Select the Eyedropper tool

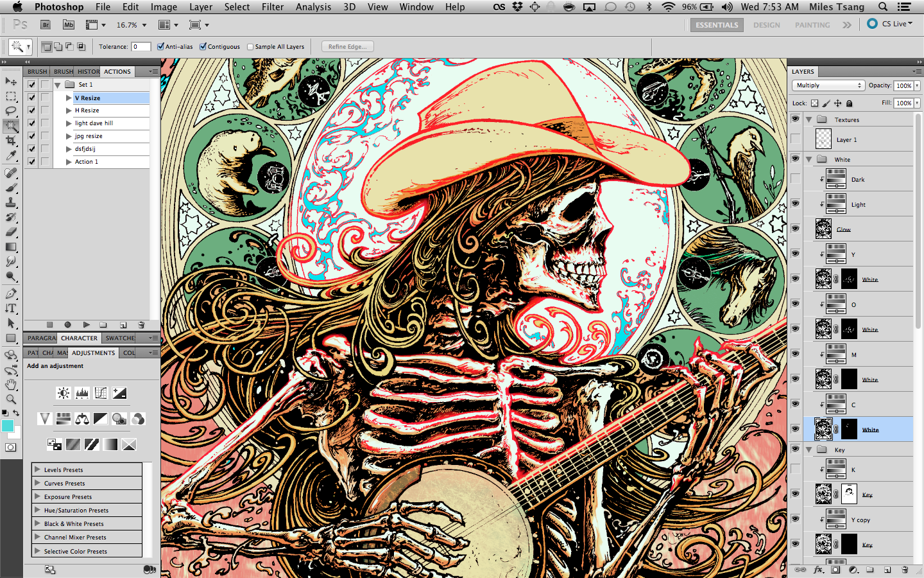tap(11, 155)
